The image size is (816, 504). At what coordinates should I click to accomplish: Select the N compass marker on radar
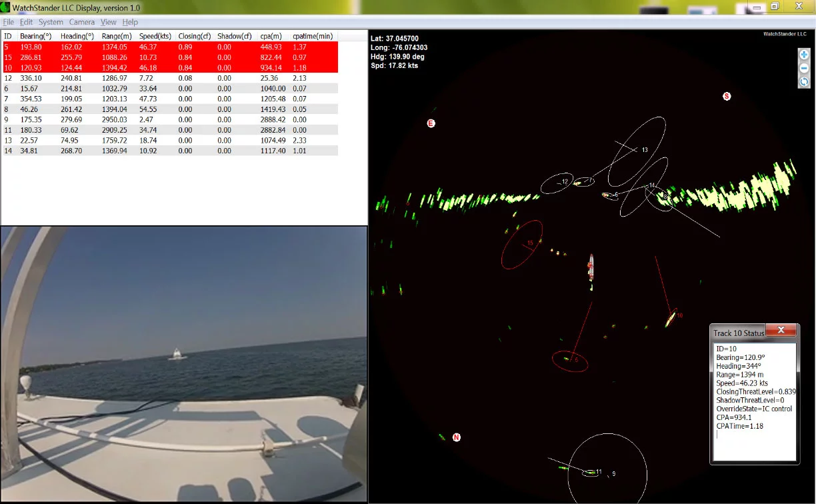coord(457,437)
